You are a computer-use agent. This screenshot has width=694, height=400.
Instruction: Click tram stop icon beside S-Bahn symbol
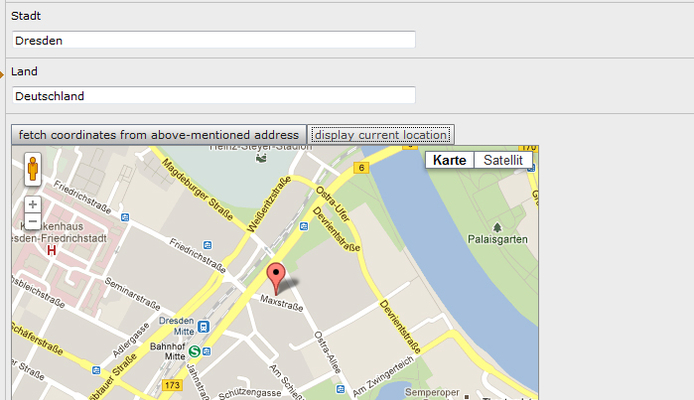207,351
